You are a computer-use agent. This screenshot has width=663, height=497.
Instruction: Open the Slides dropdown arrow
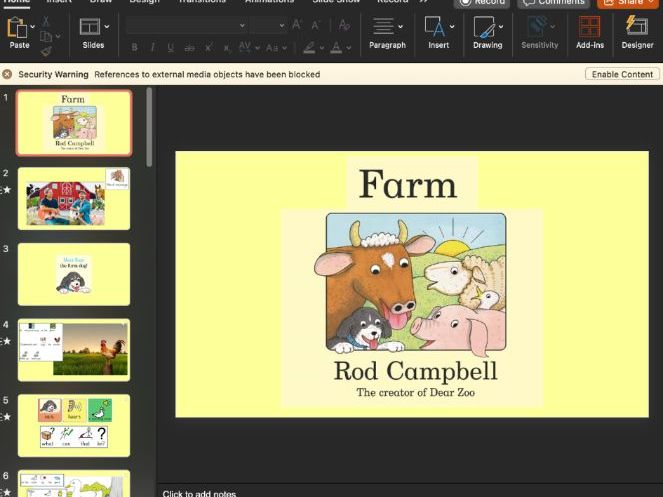(107, 27)
